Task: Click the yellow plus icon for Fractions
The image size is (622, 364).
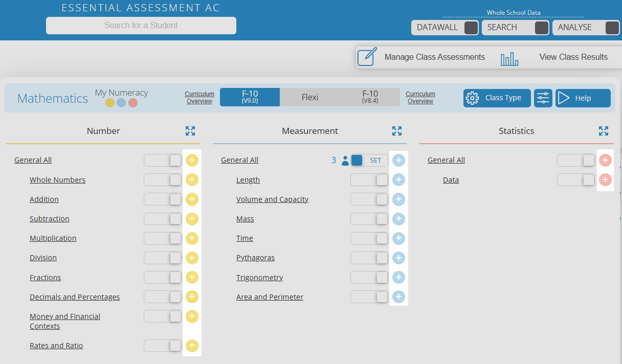Action: 192,277
